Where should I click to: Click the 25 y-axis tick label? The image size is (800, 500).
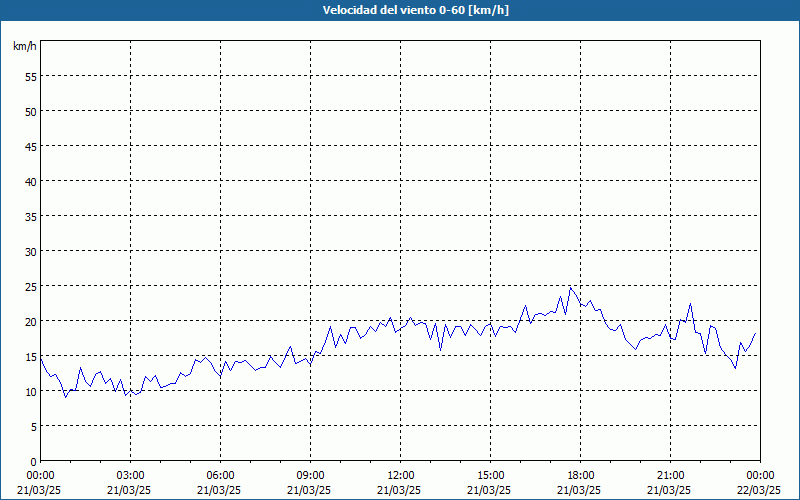30,286
